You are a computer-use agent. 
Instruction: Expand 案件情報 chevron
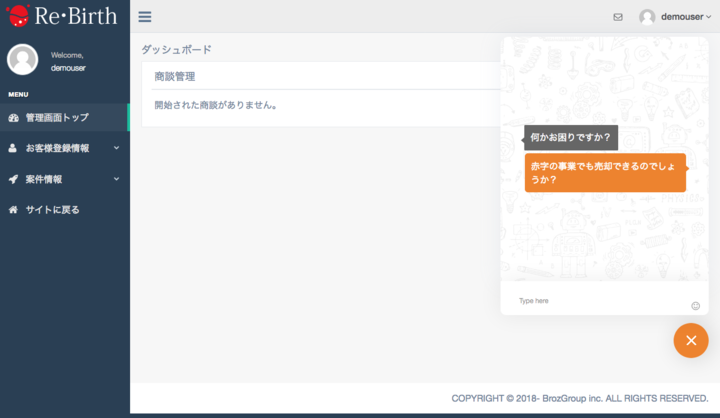tap(116, 179)
